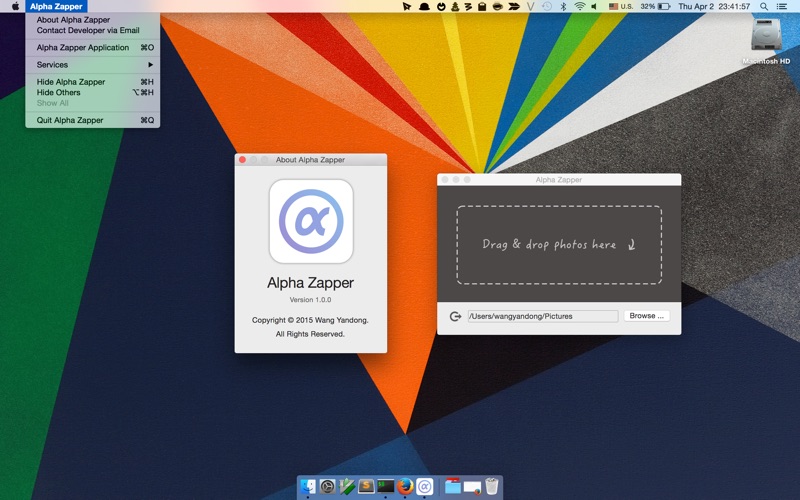The width and height of the screenshot is (800, 500).
Task: Close the Alpha Zapper app menu in menu bar
Action: [x=56, y=6]
